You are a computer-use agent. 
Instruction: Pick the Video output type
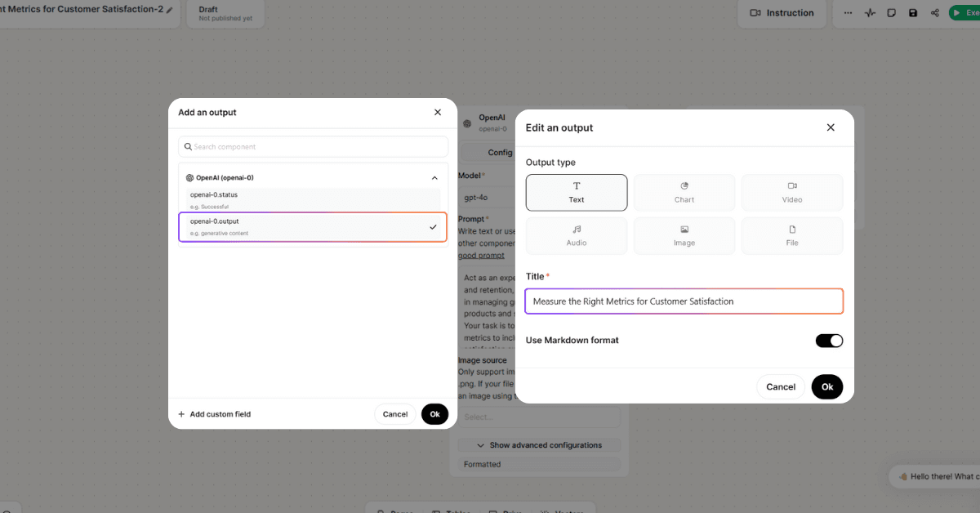[x=791, y=193]
